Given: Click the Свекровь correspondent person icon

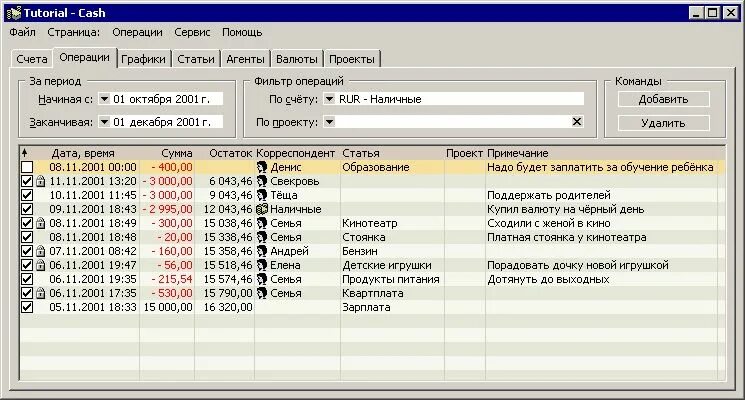Looking at the screenshot, I should [262, 181].
